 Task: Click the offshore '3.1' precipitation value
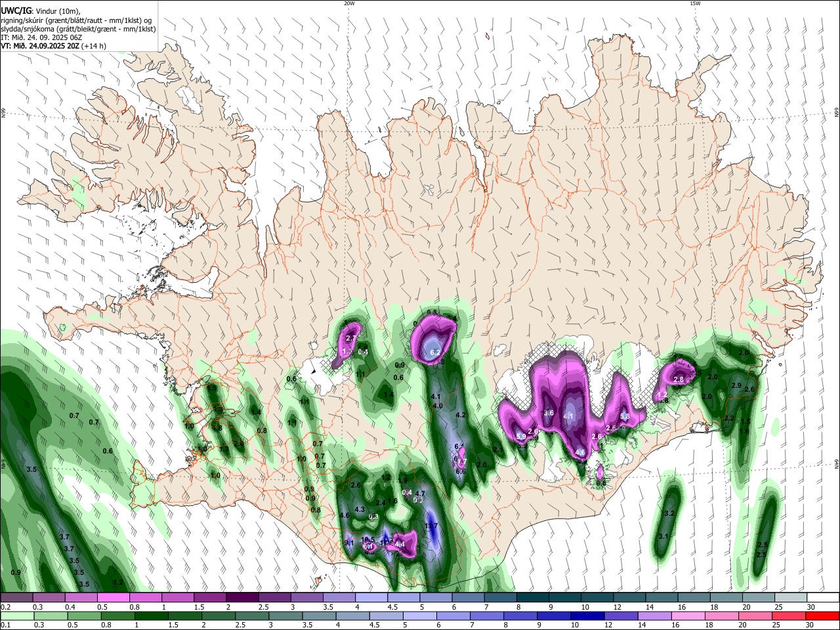pyautogui.click(x=663, y=537)
